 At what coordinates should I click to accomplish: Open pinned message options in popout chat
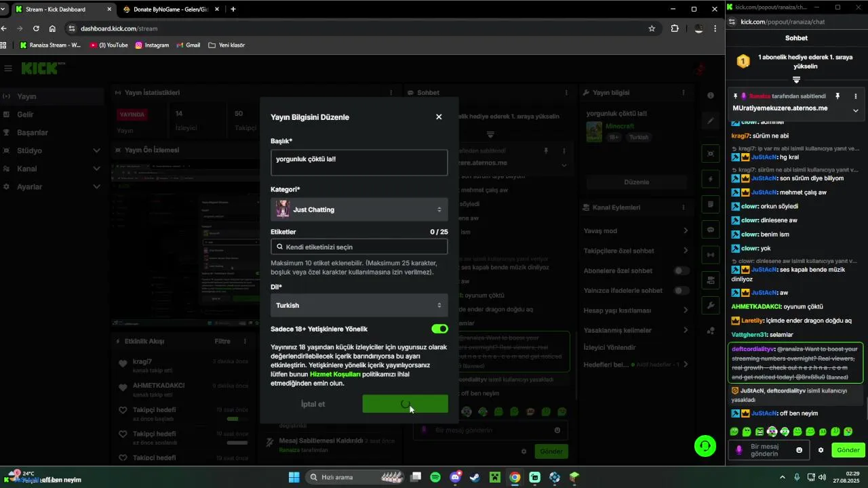coord(856,96)
